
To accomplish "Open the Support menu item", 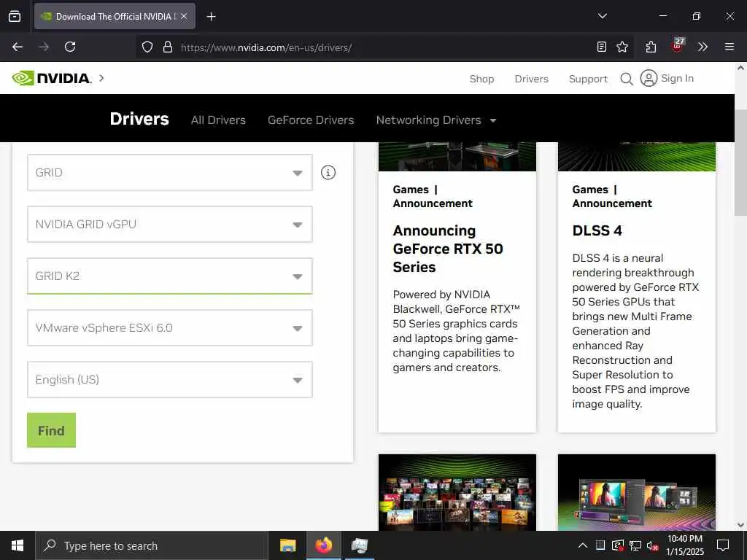I will tap(588, 79).
